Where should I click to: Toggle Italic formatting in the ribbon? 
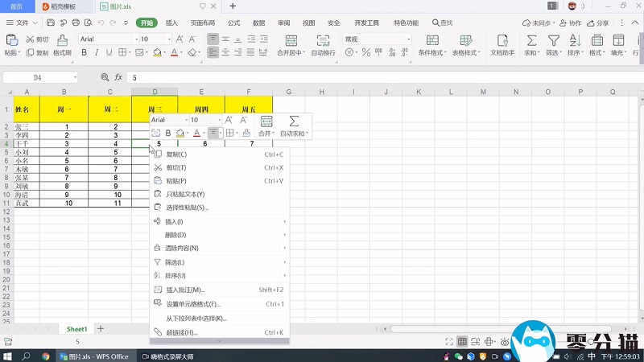tap(97, 53)
